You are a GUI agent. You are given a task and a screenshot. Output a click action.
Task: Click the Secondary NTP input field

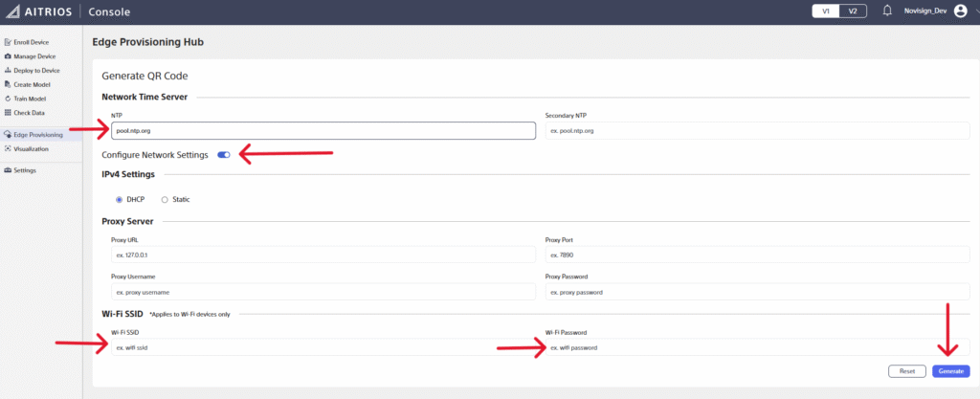[756, 130]
